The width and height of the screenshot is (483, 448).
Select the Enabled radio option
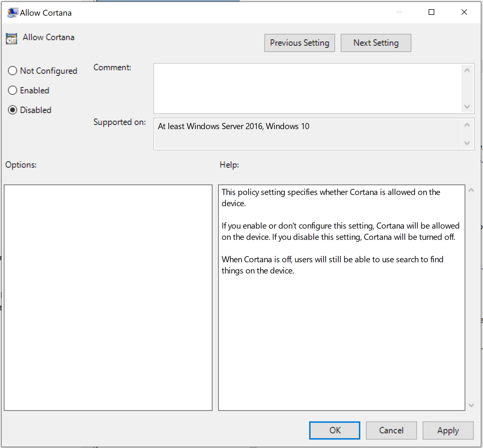click(13, 90)
